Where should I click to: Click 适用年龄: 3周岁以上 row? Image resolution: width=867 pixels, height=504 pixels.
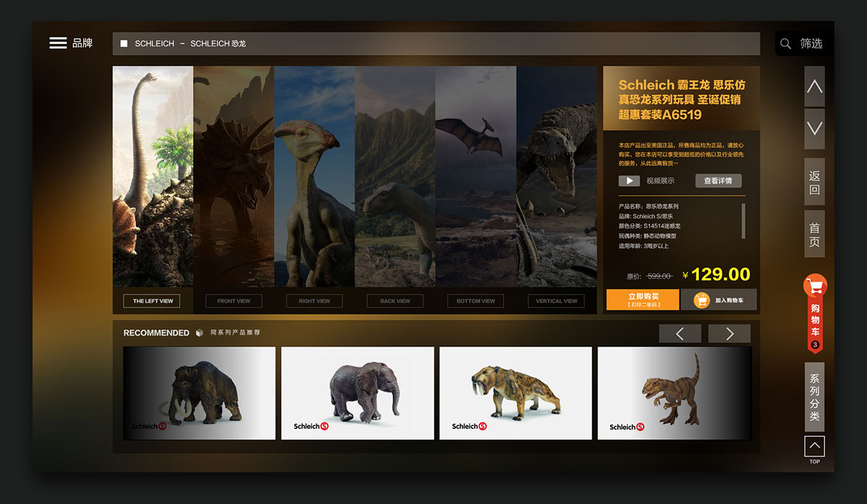[644, 246]
